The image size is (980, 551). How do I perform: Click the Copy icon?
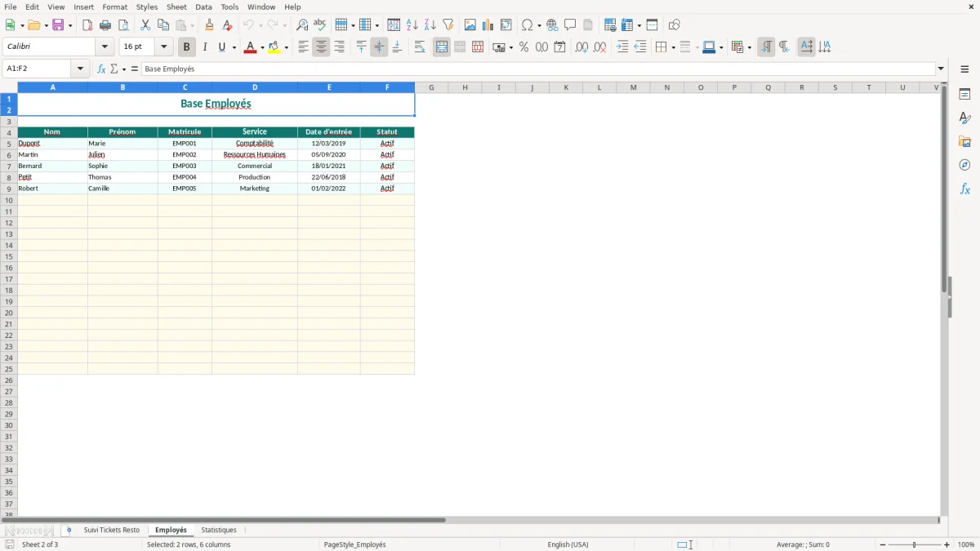163,25
